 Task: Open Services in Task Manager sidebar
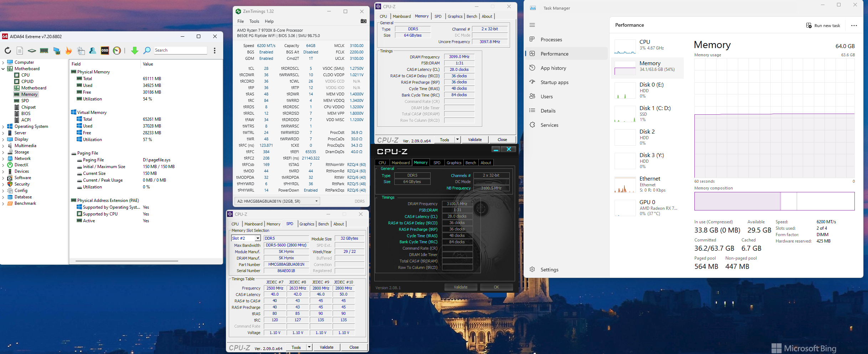point(566,125)
